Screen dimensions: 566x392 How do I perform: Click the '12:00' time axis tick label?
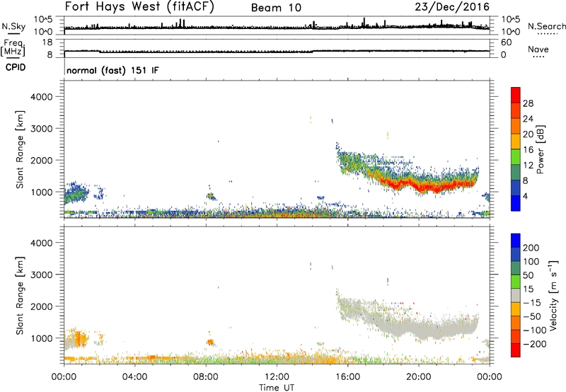(x=277, y=377)
